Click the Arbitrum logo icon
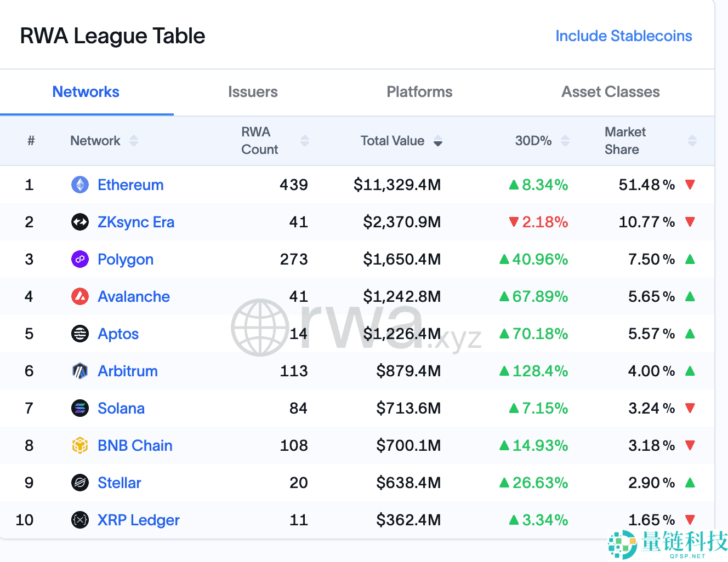The height and width of the screenshot is (562, 728). pyautogui.click(x=80, y=371)
